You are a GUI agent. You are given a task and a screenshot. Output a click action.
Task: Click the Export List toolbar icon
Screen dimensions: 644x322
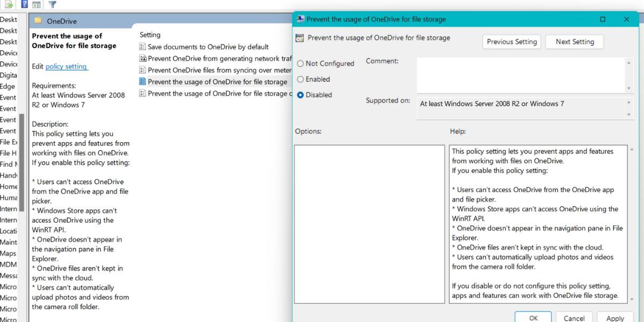point(8,4)
